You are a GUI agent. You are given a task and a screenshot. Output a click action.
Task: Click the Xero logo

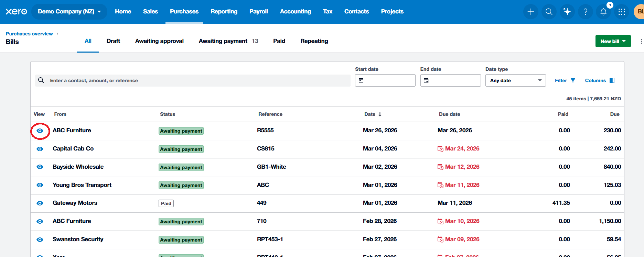[16, 12]
